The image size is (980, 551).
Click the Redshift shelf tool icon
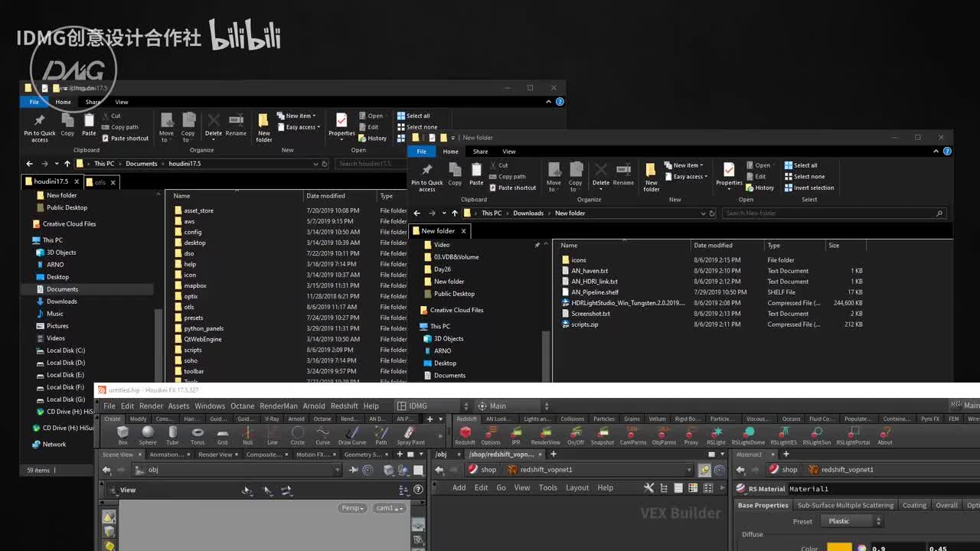pos(465,435)
